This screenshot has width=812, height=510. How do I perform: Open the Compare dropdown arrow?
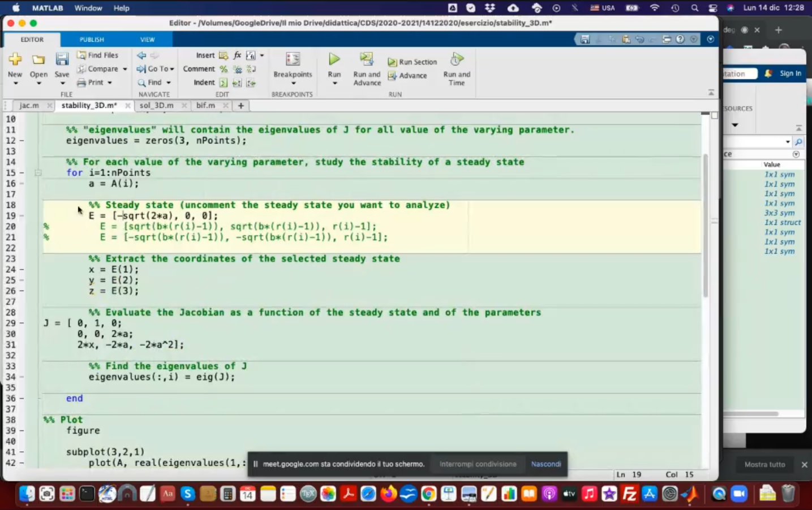tap(124, 69)
